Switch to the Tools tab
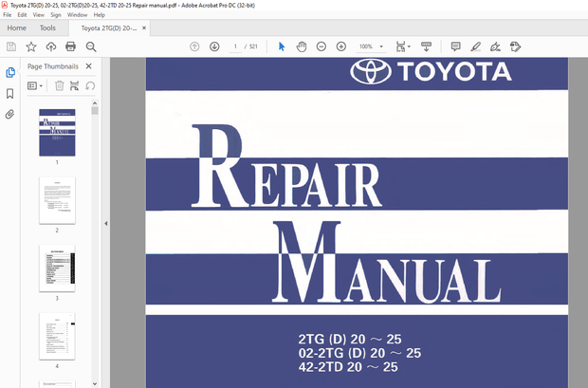 [x=47, y=28]
